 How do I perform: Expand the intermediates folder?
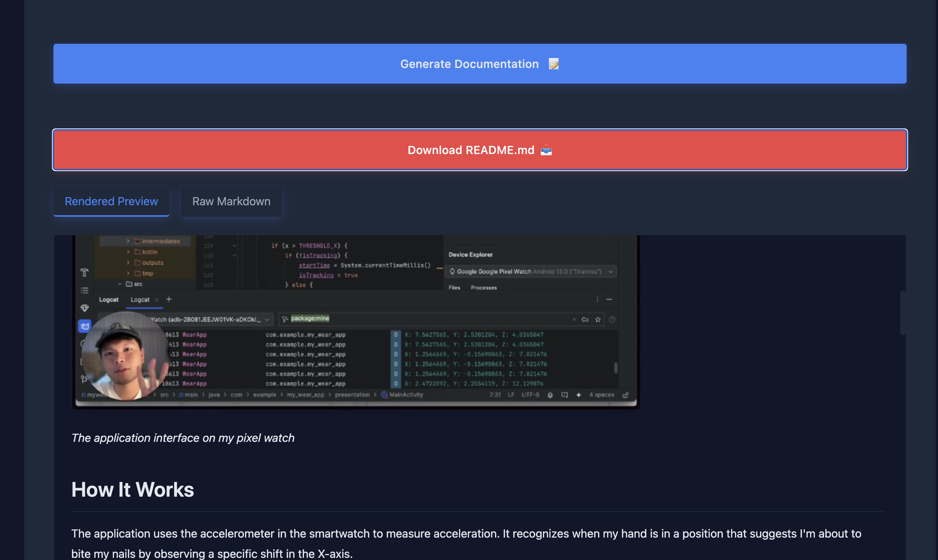pos(128,241)
